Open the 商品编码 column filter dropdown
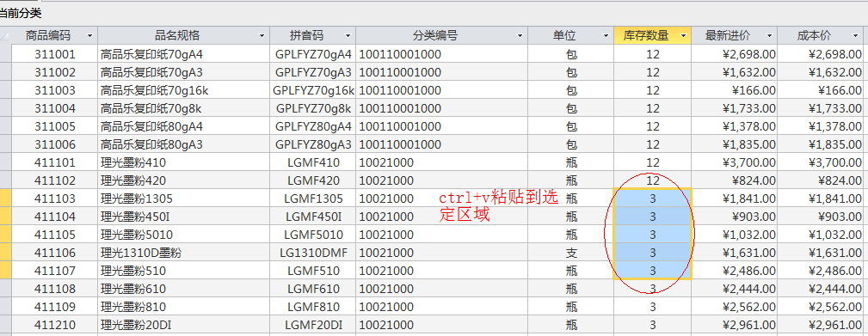The image size is (868, 336). click(x=89, y=36)
